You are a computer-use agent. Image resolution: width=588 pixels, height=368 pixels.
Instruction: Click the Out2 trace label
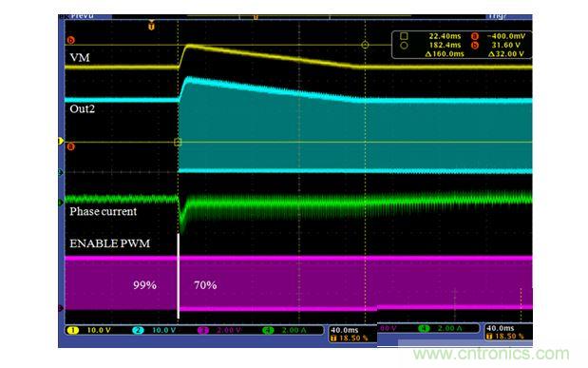click(82, 109)
